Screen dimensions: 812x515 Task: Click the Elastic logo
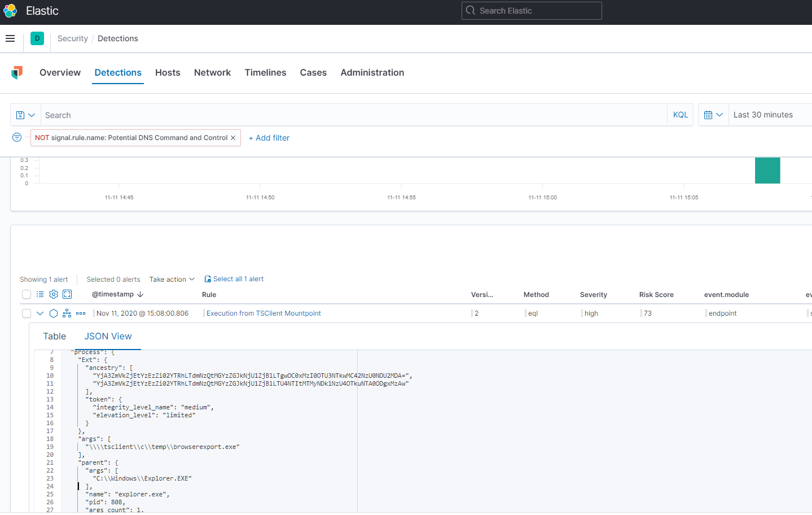tap(10, 11)
